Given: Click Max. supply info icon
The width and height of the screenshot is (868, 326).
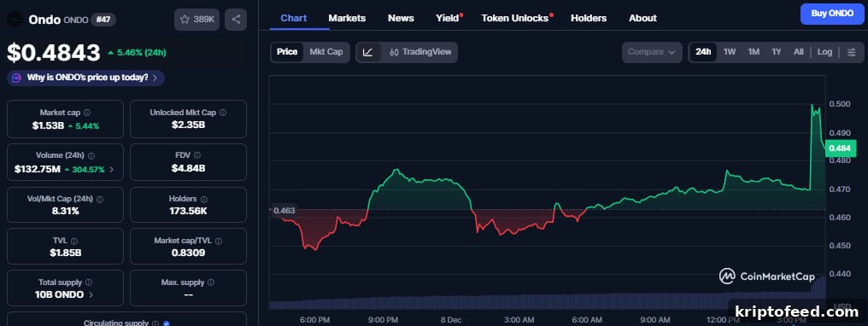Looking at the screenshot, I should point(211,282).
